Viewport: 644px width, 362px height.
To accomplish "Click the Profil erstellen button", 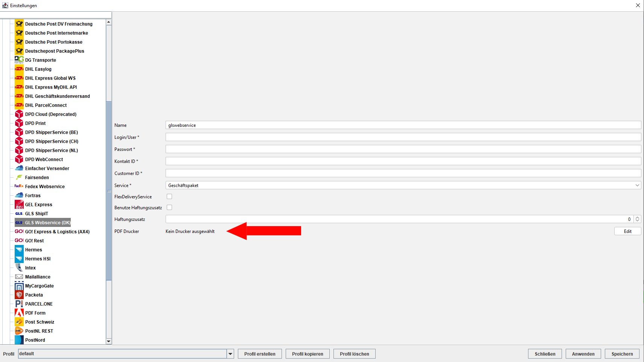I will coord(260,354).
